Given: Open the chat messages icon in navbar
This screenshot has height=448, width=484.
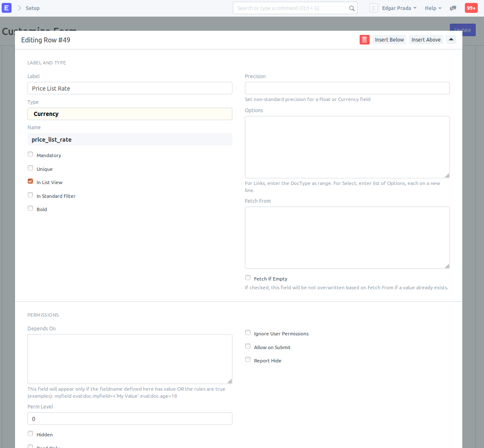Looking at the screenshot, I should [x=453, y=8].
